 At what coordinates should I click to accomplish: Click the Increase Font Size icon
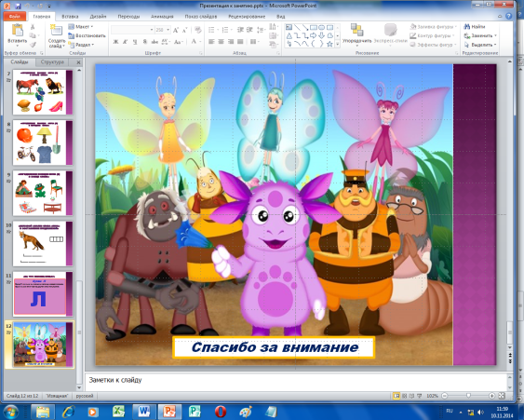point(176,30)
